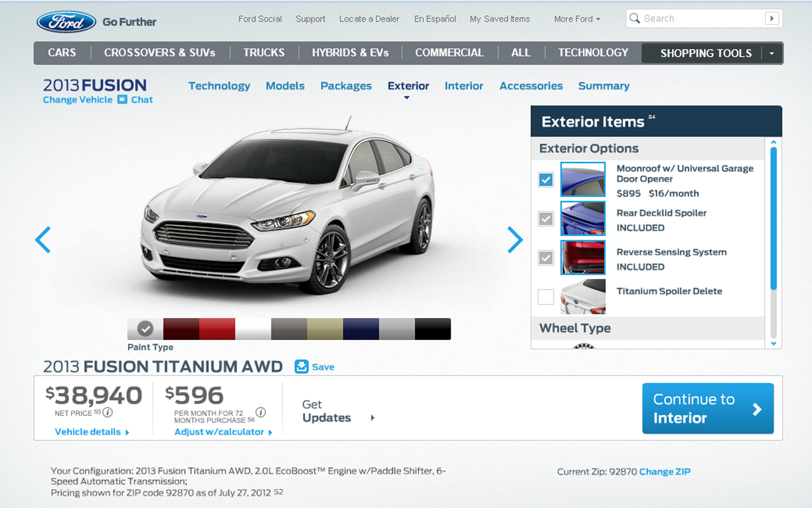The image size is (812, 508).
Task: Click the previous vehicle view arrow
Action: pos(43,240)
